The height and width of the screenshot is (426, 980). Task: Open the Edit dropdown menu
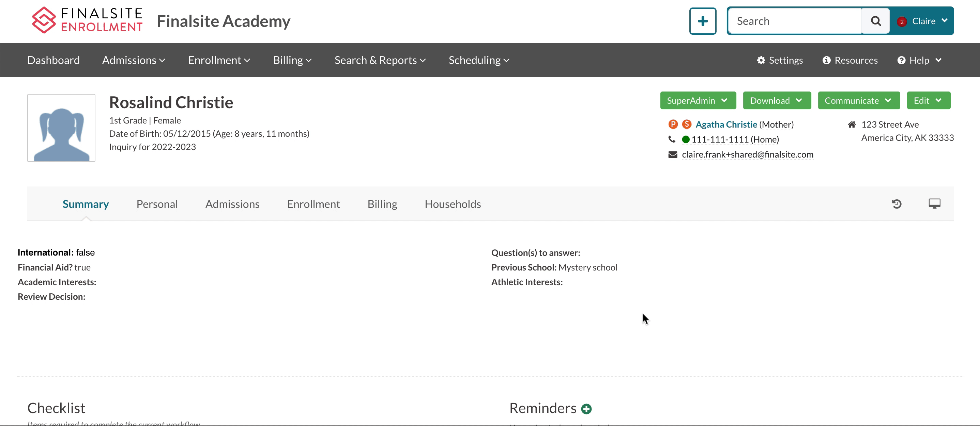click(x=928, y=101)
